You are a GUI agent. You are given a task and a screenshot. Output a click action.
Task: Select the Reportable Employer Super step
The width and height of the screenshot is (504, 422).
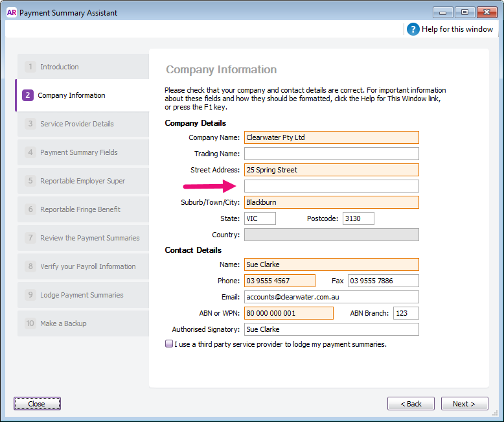pos(82,181)
